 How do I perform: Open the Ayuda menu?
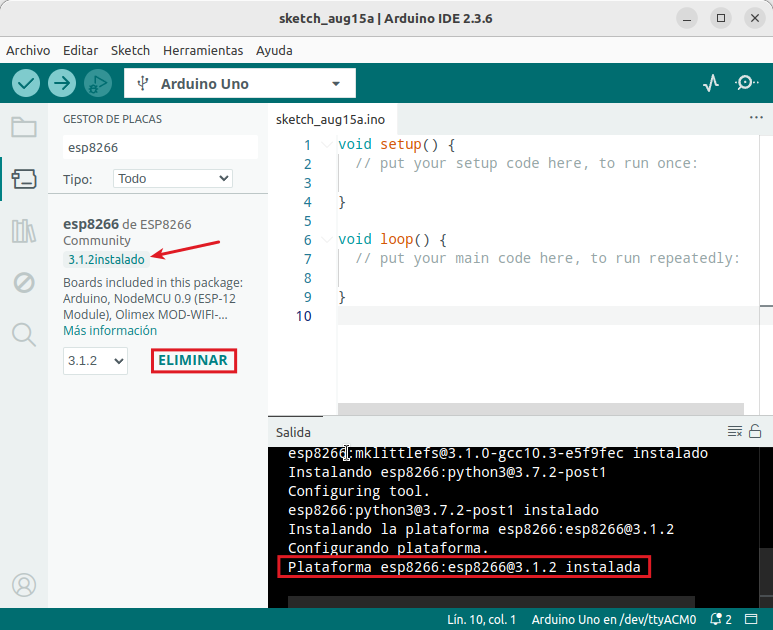[x=274, y=50]
